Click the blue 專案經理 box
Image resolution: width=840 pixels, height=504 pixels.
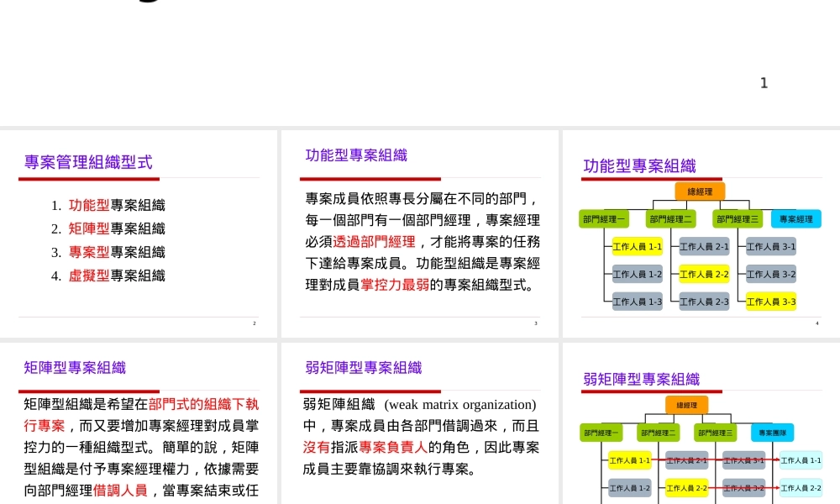click(796, 219)
